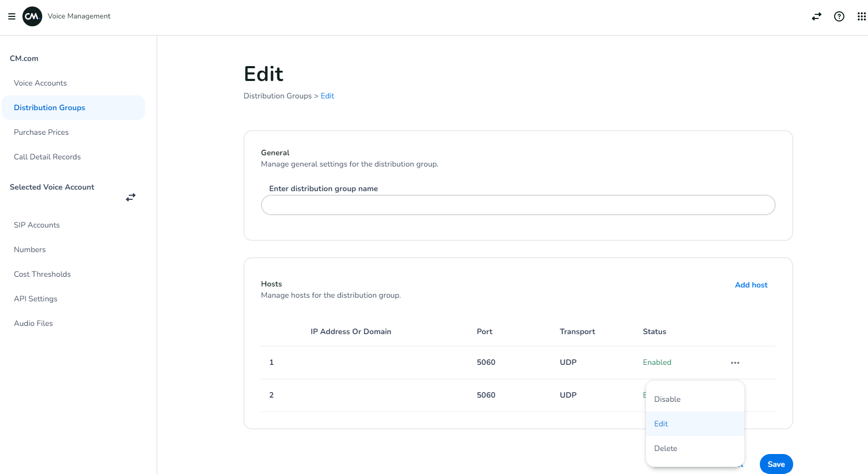Open the help question mark icon
Image resolution: width=868 pixels, height=474 pixels.
[x=839, y=16]
